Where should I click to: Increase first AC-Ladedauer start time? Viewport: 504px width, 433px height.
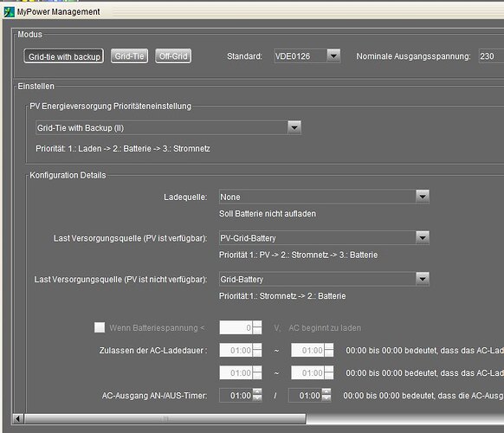(257, 346)
